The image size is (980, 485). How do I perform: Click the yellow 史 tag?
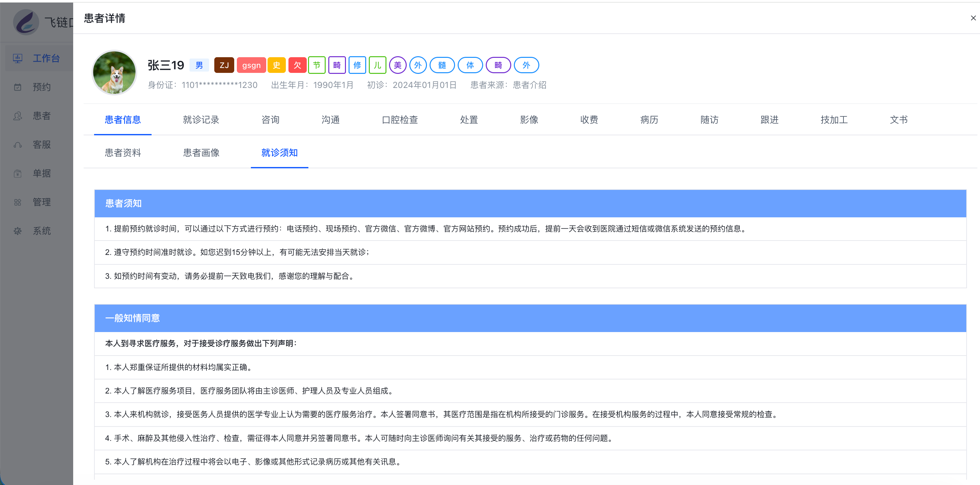tap(277, 65)
